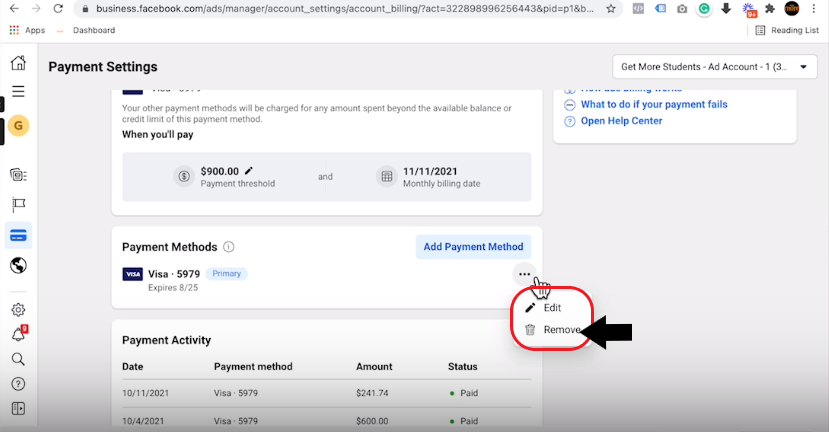Open 'What to do if your payment fails'

(x=654, y=104)
